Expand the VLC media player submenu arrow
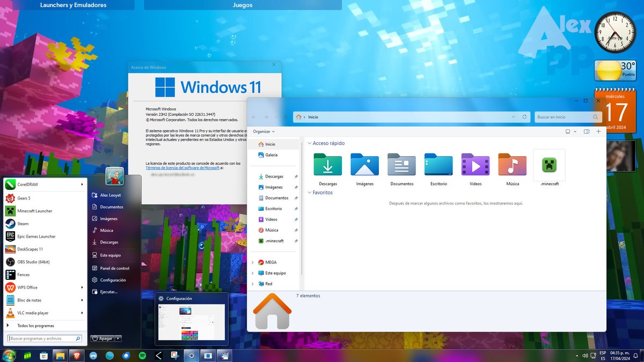The height and width of the screenshot is (362, 644). click(82, 313)
